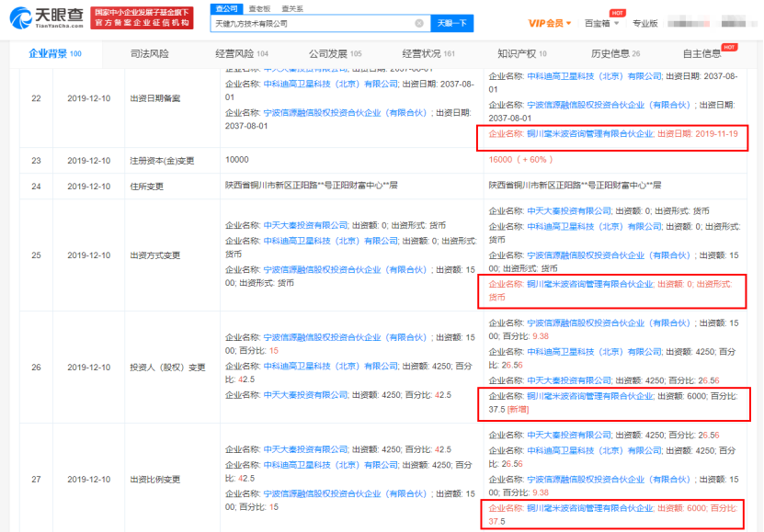Click the 出资比例变更 change item

(x=155, y=480)
